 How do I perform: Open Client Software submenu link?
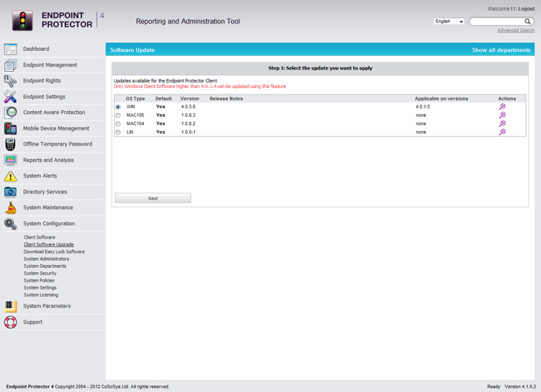[x=39, y=237]
